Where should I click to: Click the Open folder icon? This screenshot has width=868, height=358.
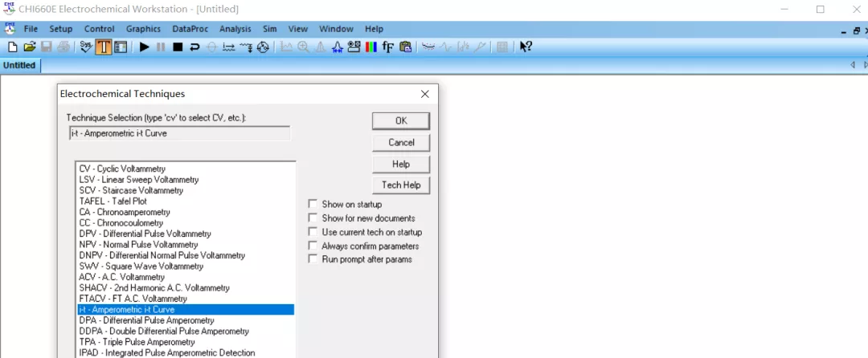(30, 47)
